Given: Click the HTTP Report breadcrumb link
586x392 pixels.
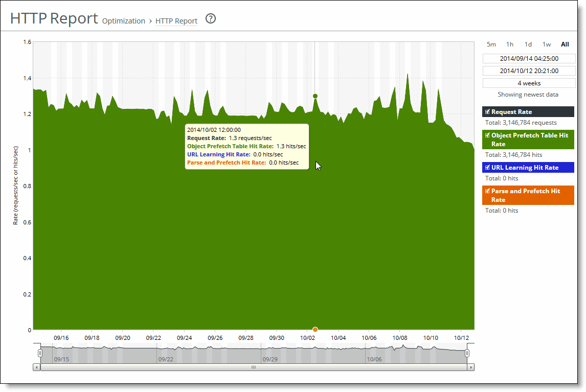Looking at the screenshot, I should tap(176, 21).
